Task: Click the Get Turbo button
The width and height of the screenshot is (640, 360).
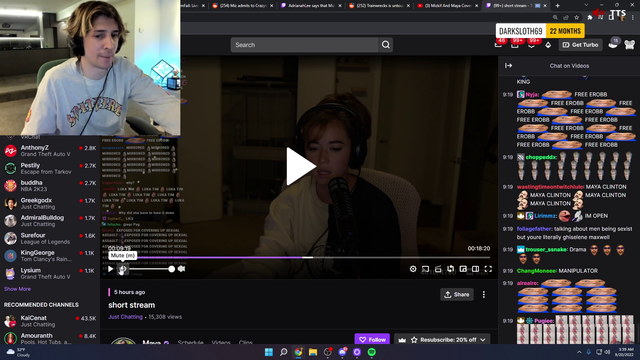Action: 580,45
